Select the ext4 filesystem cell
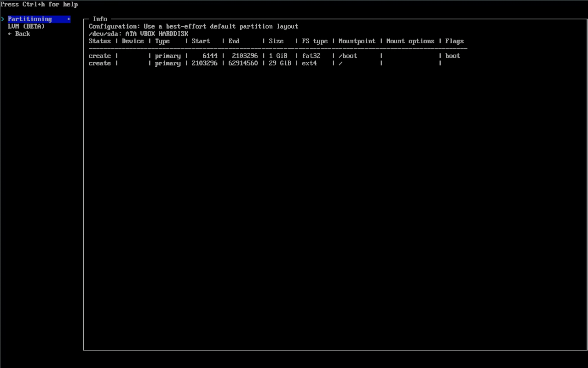Viewport: 588px width, 368px height. [x=309, y=63]
